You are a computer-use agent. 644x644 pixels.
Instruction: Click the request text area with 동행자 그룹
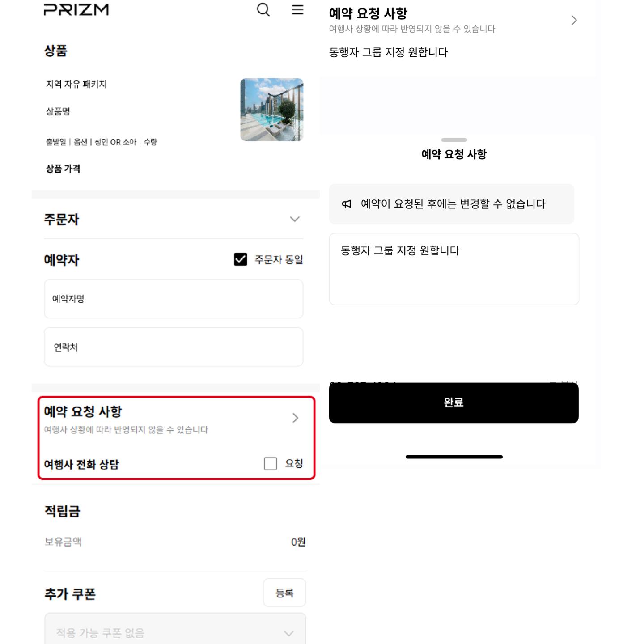pyautogui.click(x=454, y=269)
